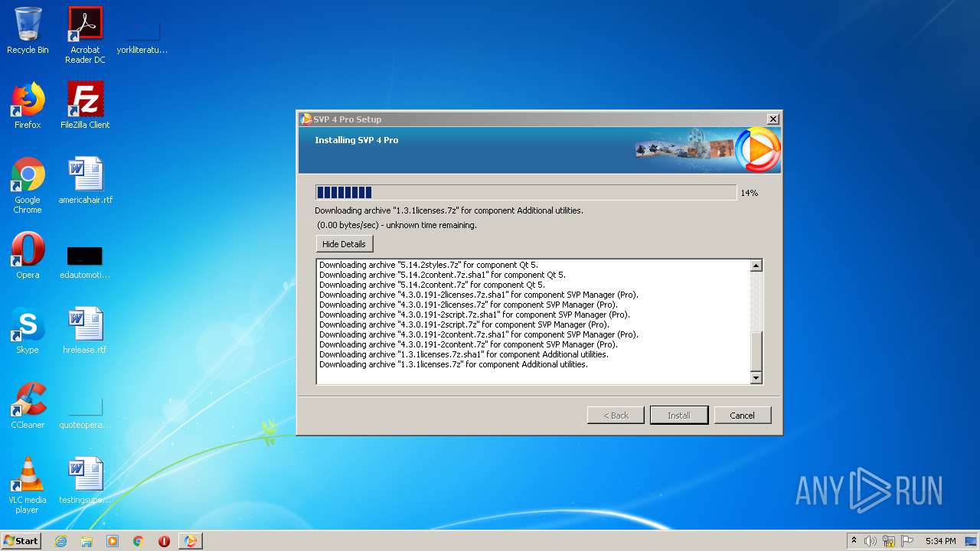Launch Skype desktop shortcut
980x551 pixels.
point(28,331)
